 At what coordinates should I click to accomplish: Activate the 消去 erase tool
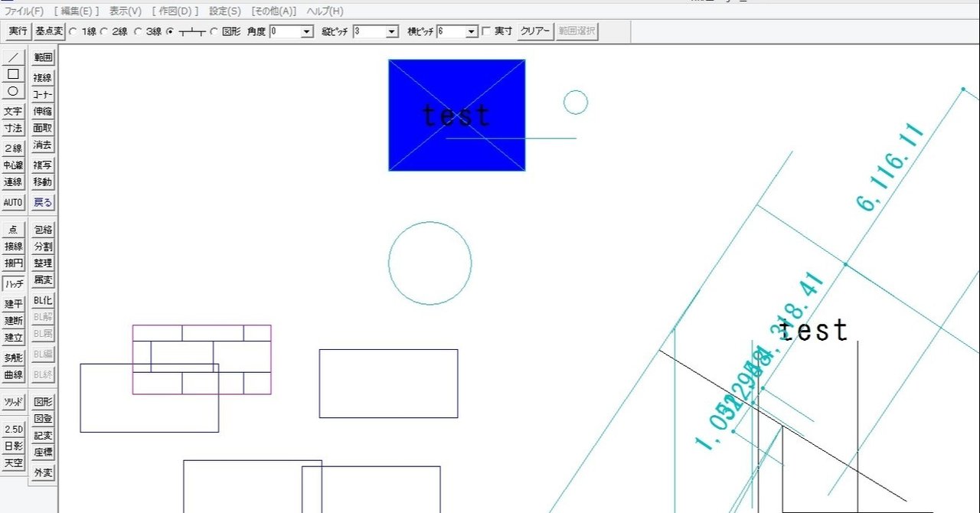tap(42, 145)
